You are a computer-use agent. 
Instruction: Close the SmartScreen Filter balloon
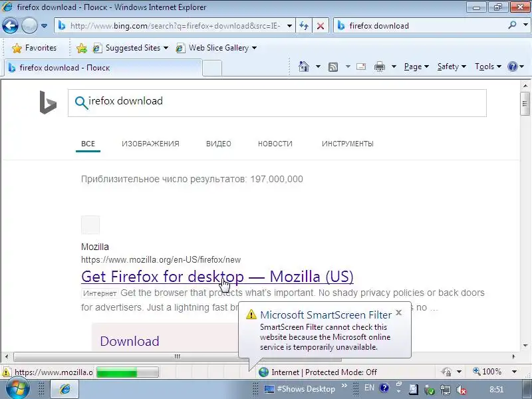click(x=399, y=313)
